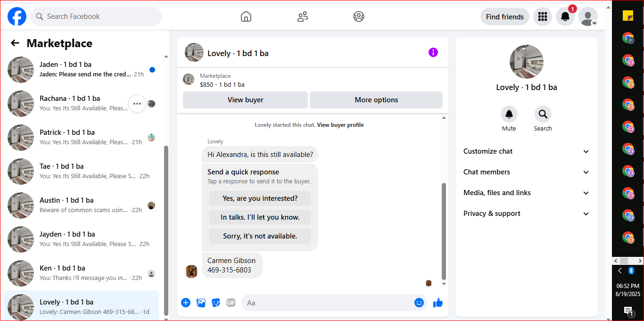644x321 pixels.
Task: Send 'In talks. I'll let you know.' response
Action: point(260,217)
